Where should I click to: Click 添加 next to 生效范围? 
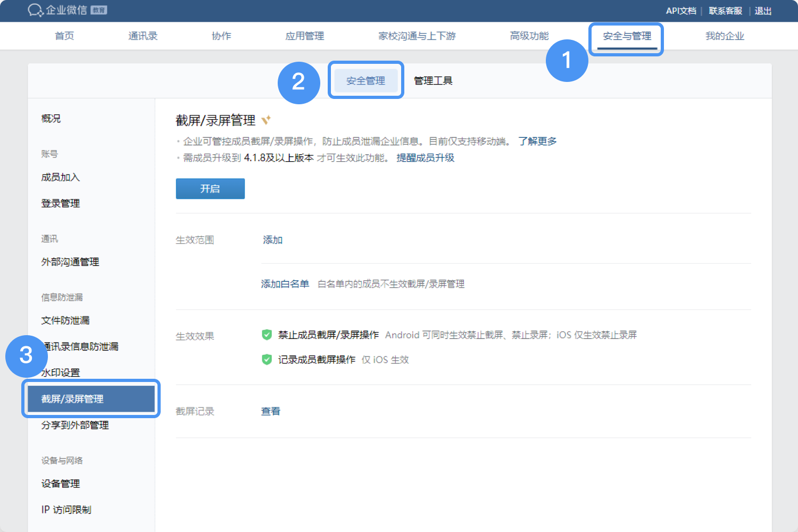tap(272, 240)
